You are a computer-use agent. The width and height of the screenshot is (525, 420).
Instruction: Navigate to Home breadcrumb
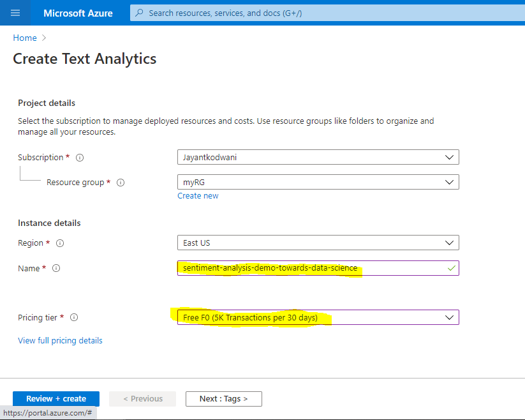(x=25, y=38)
